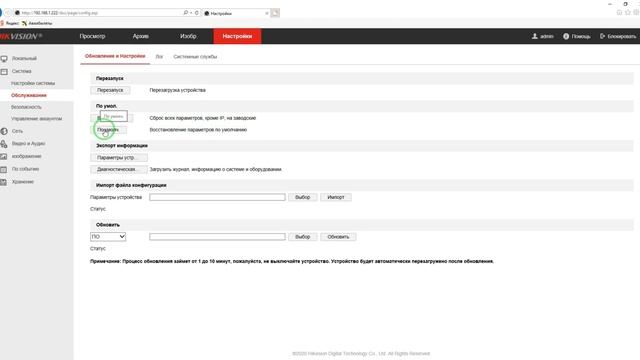Image resolution: width=640 pixels, height=360 pixels.
Task: Click the Помощь link
Action: click(x=581, y=36)
